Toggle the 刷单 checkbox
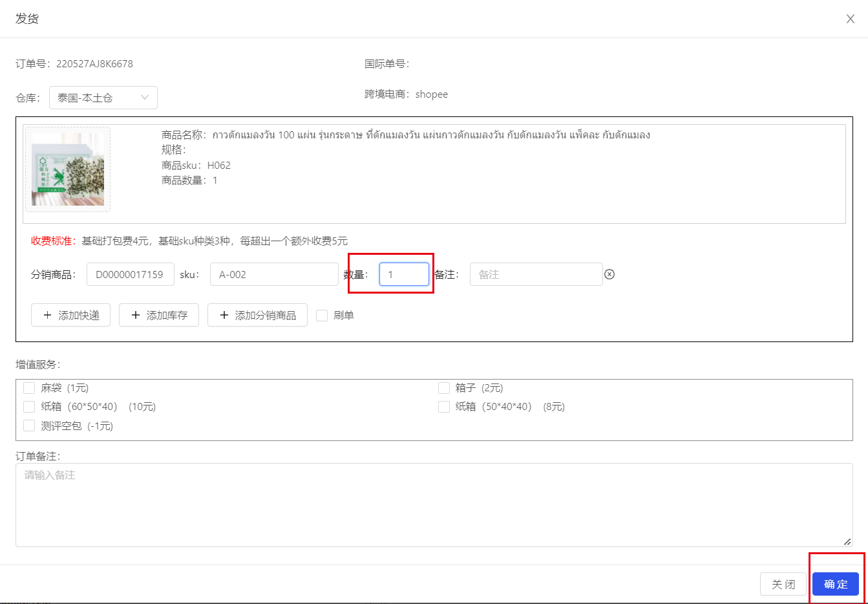The height and width of the screenshot is (604, 868). (x=321, y=315)
